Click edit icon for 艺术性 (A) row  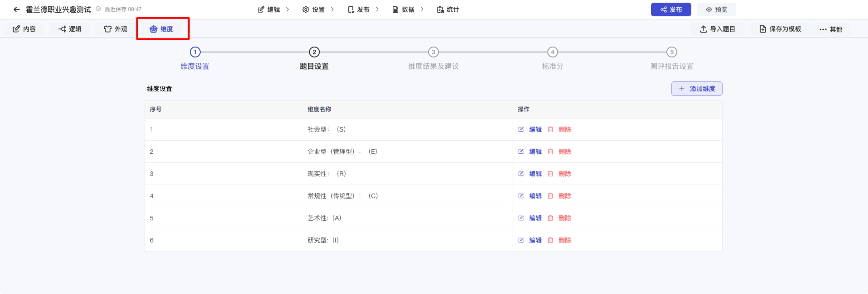pyautogui.click(x=521, y=218)
